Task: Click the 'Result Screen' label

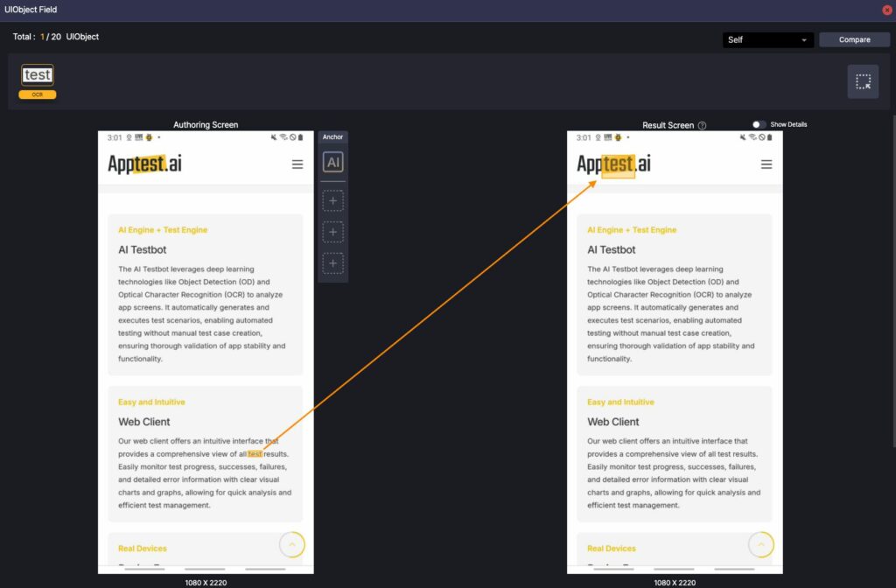Action: coord(668,125)
